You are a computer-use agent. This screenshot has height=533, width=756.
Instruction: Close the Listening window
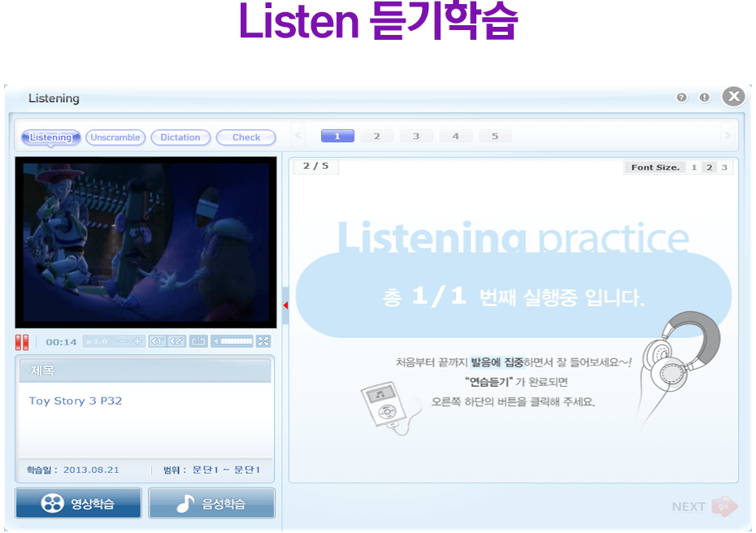(x=734, y=97)
